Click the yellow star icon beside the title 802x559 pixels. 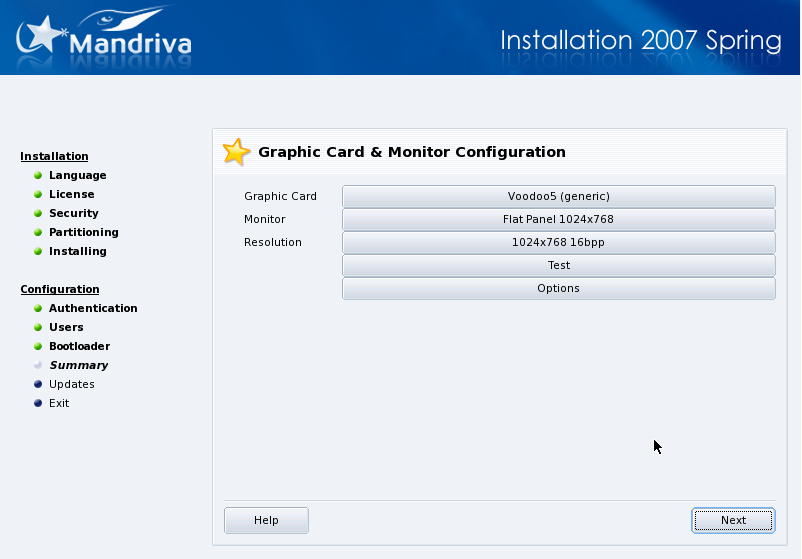tap(236, 152)
